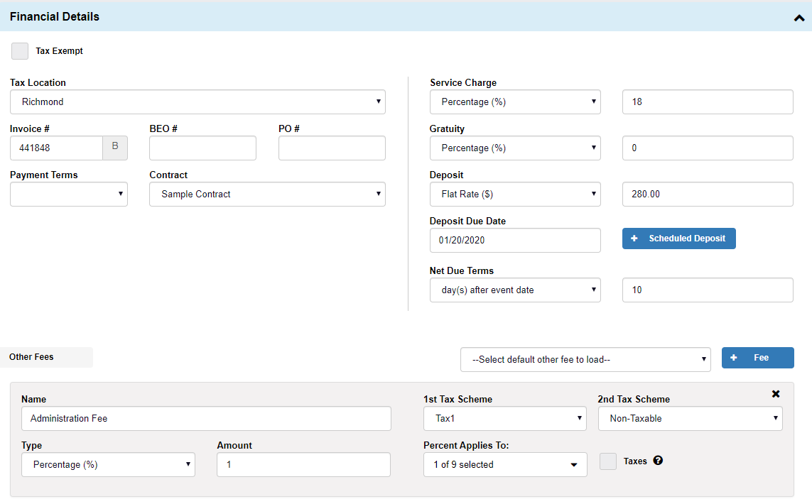Open the Deposit Flat Rate ($) dropdown
Screen dimensions: 812x504
[515, 194]
